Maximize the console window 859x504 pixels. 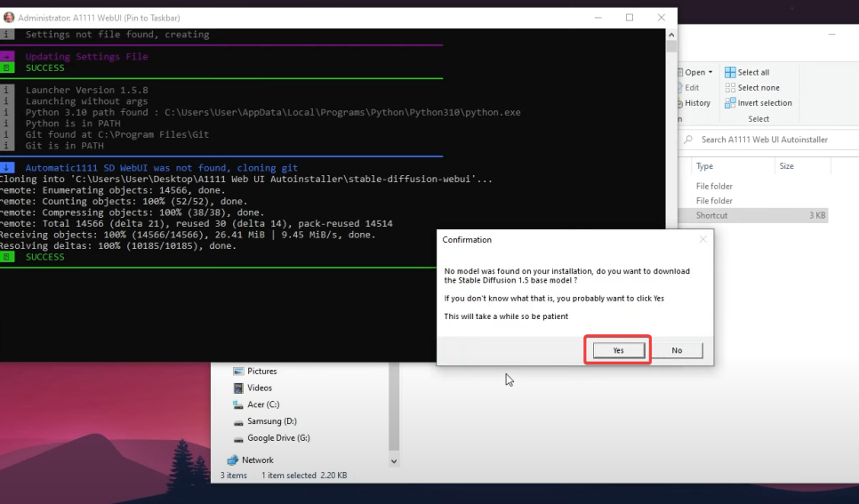(630, 18)
